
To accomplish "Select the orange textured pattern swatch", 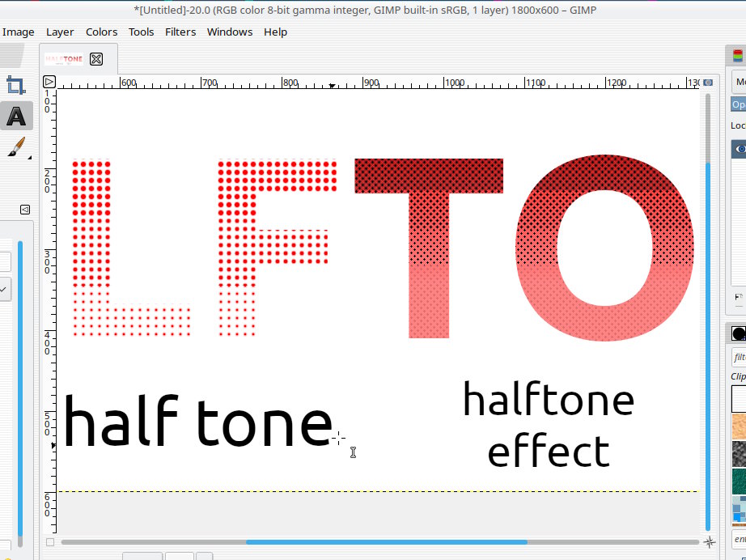I will 739,426.
